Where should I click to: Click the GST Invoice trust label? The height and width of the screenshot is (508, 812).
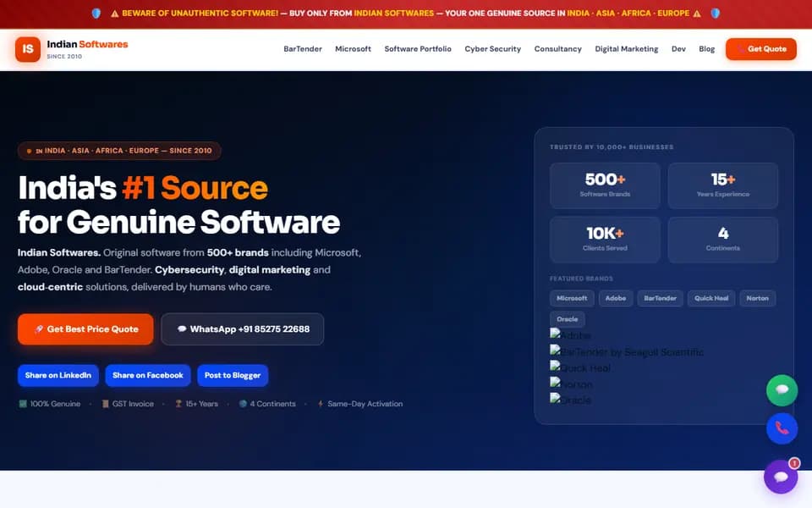point(128,404)
